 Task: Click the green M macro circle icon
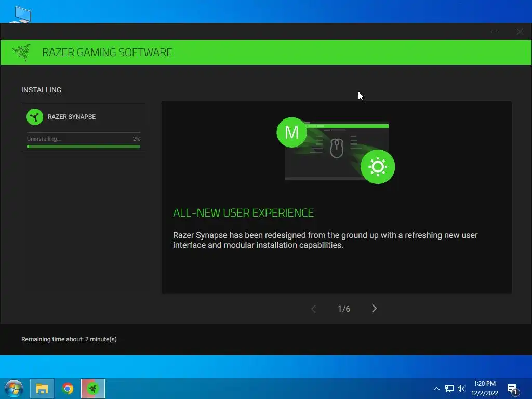291,132
